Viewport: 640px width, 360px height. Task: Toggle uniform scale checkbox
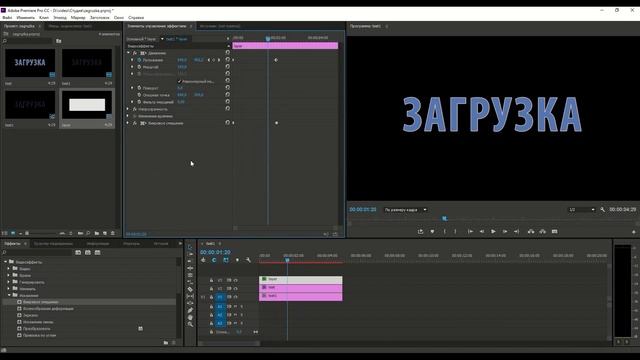tap(179, 81)
